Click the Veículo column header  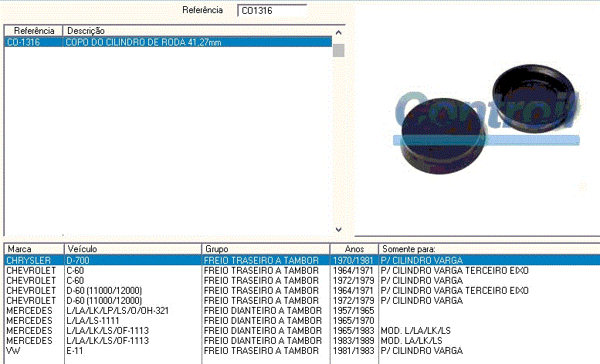click(131, 249)
